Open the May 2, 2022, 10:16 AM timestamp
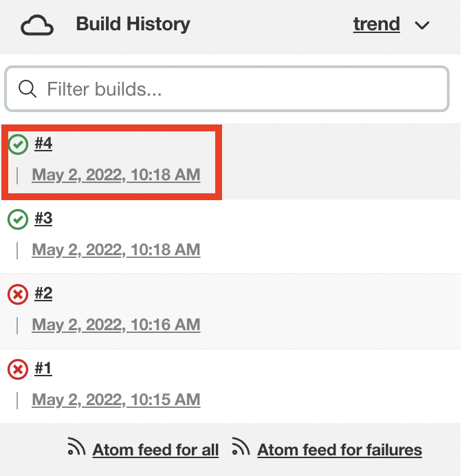 [x=116, y=325]
